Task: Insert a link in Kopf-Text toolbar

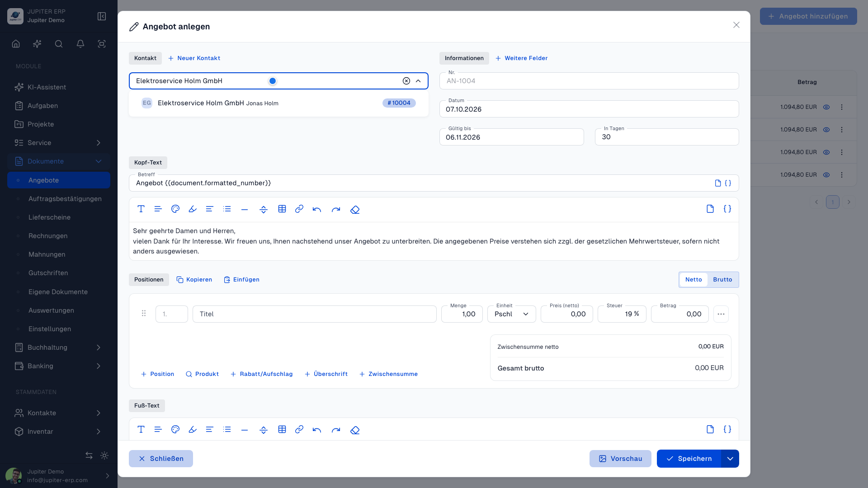Action: (x=299, y=209)
